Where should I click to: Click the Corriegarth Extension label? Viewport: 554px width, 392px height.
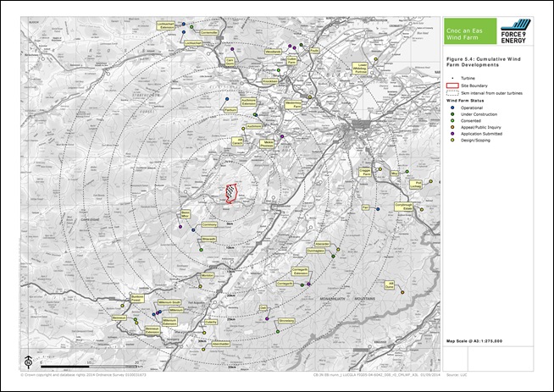301,271
